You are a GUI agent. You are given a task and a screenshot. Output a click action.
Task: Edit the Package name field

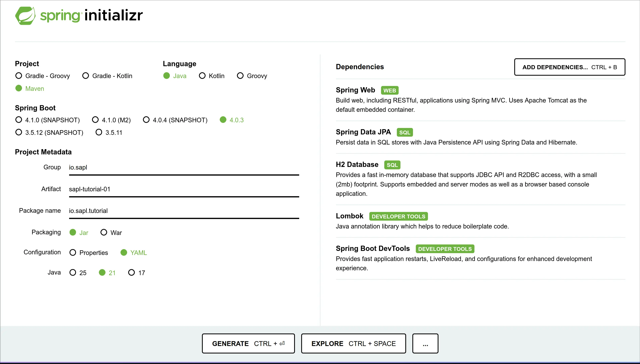pos(184,211)
